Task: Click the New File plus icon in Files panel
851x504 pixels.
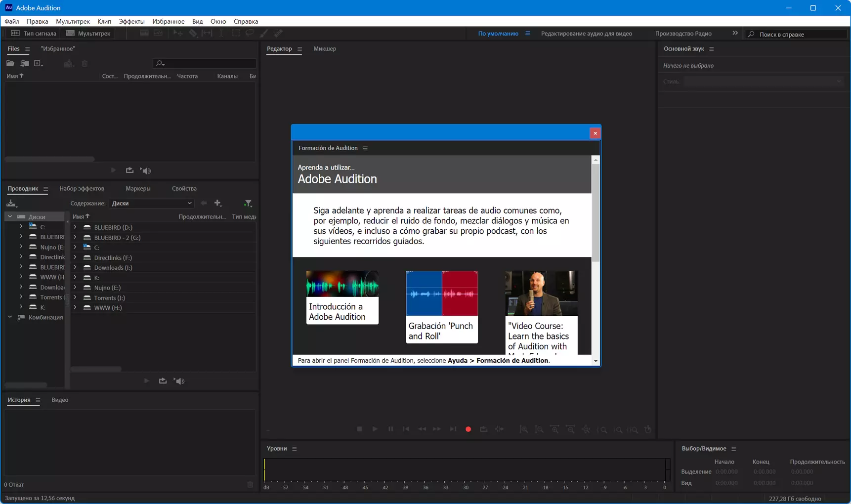Action: point(38,64)
